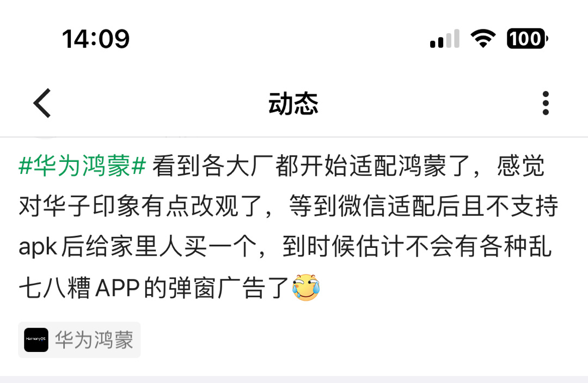588x383 pixels.
Task: Click the crying-laughing emoji
Action: (x=306, y=288)
